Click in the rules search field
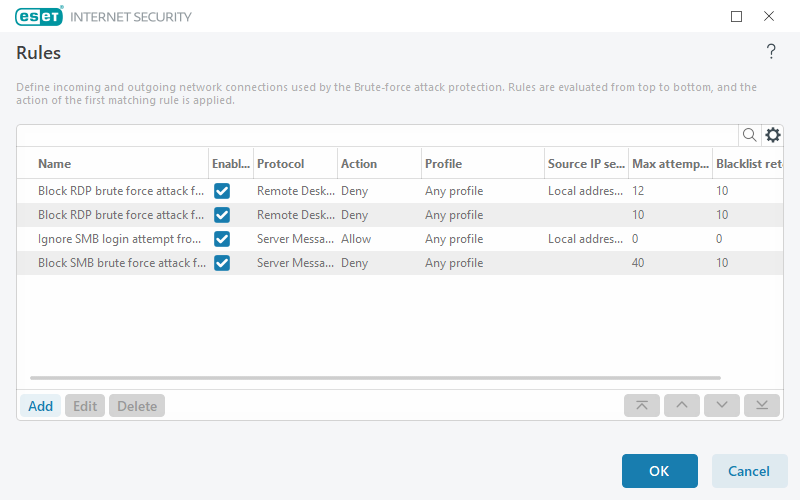This screenshot has height=500, width=800. coord(378,135)
